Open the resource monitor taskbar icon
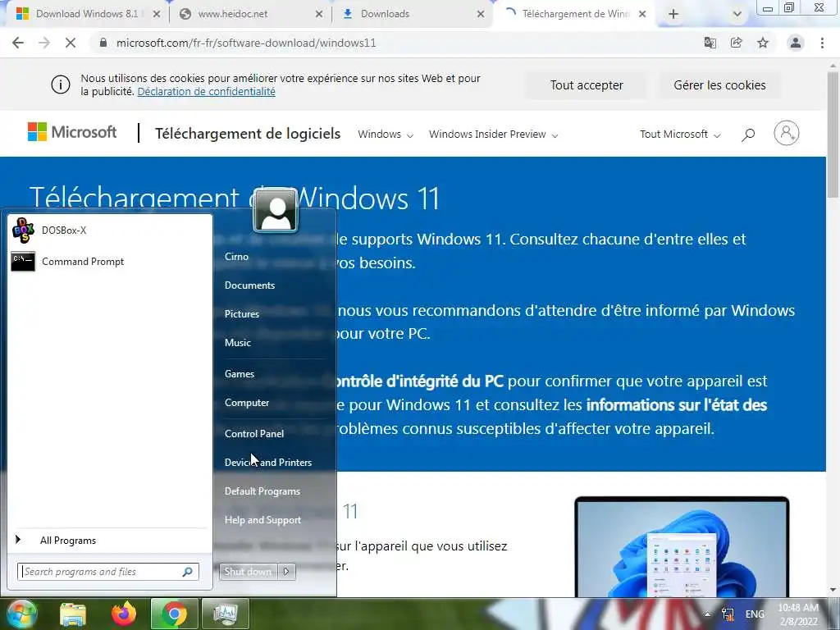The image size is (840, 630). (x=225, y=614)
